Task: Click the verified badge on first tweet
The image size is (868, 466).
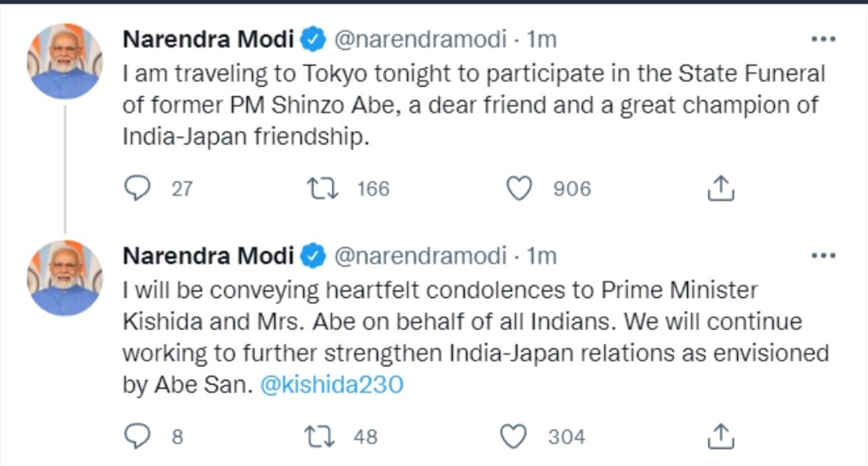Action: tap(313, 39)
